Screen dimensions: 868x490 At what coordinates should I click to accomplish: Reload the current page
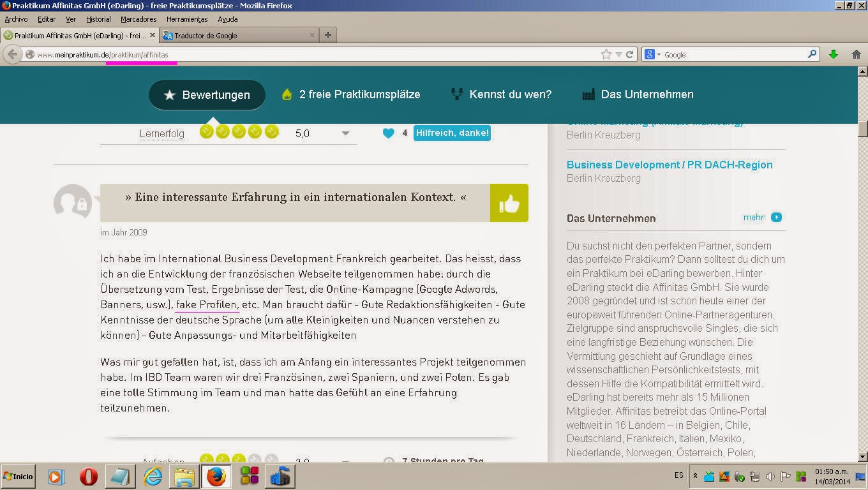(x=629, y=55)
